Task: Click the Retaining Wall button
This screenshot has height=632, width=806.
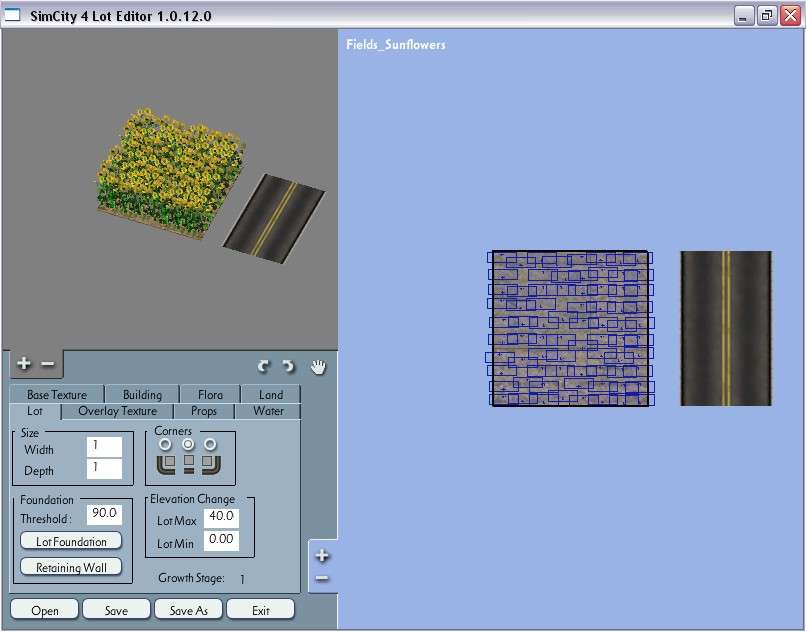Action: pyautogui.click(x=71, y=567)
